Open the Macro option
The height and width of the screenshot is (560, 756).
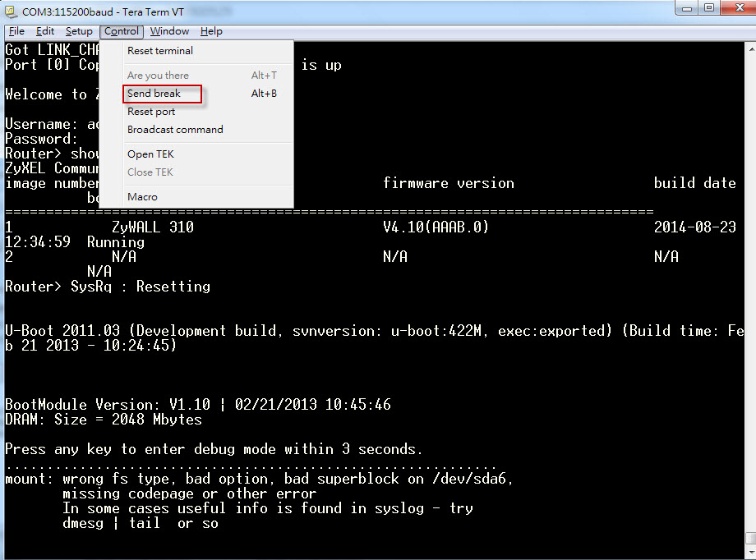pos(142,197)
